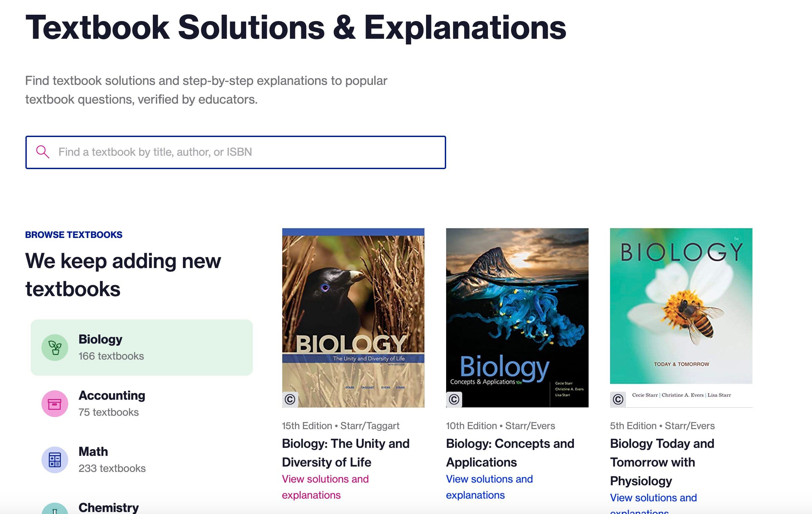Open Biology: The Unity and Diversity cover
This screenshot has width=812, height=514.
click(x=353, y=317)
